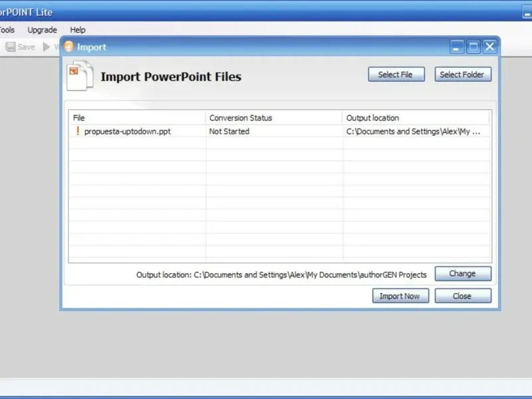Click the Select File button
The width and height of the screenshot is (532, 399).
pos(396,74)
